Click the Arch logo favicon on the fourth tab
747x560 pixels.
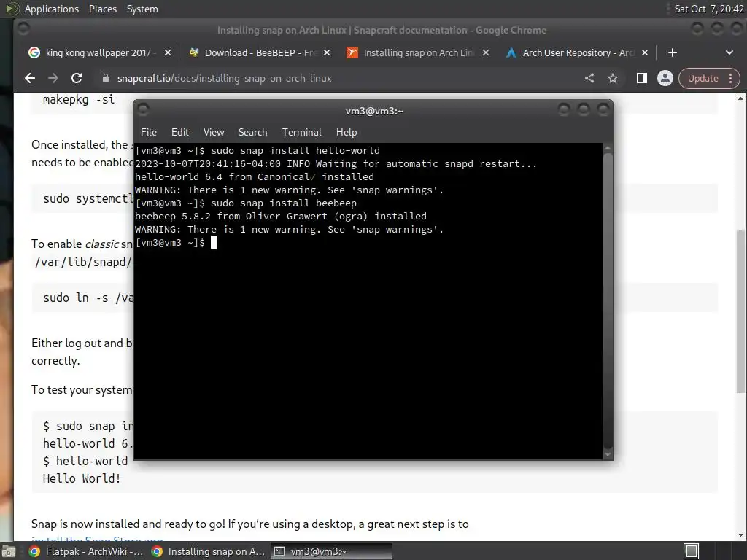click(511, 52)
